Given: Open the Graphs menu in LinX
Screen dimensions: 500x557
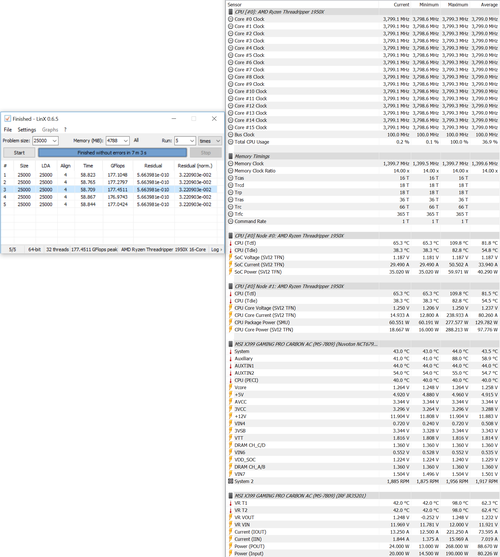Looking at the screenshot, I should [50, 130].
